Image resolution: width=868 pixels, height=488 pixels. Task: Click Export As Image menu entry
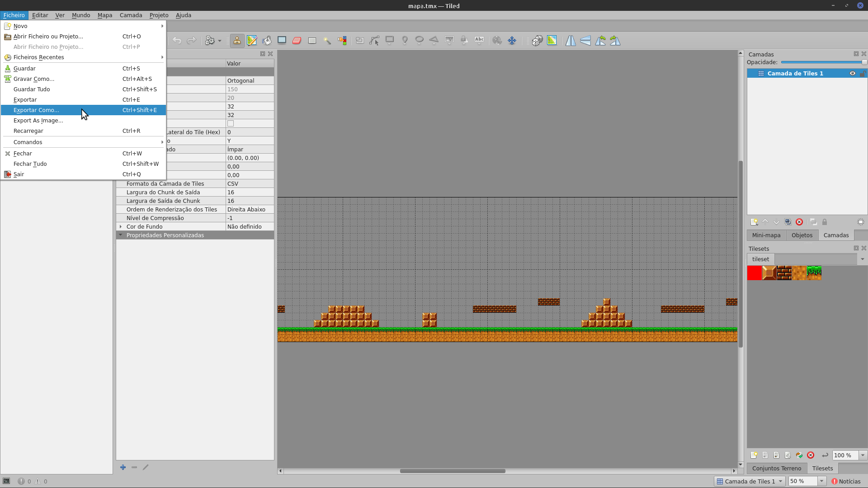(38, 120)
